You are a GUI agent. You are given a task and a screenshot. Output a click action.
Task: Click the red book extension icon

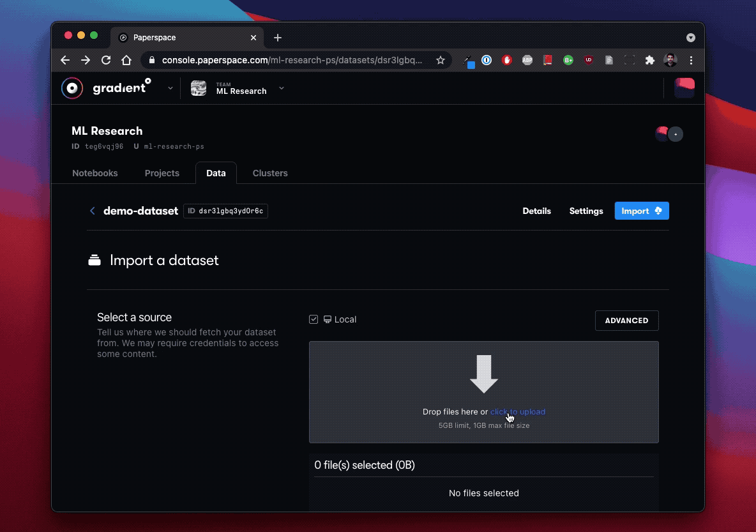548,60
